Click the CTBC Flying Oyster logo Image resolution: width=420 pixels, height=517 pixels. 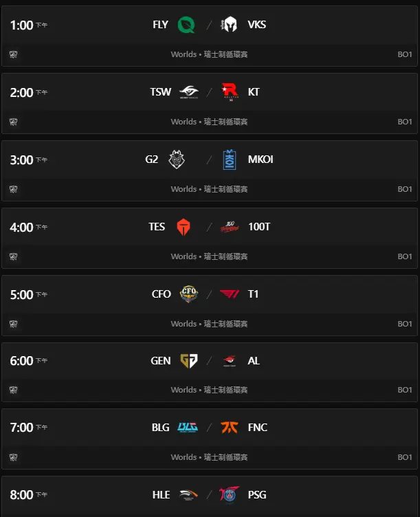pos(188,294)
